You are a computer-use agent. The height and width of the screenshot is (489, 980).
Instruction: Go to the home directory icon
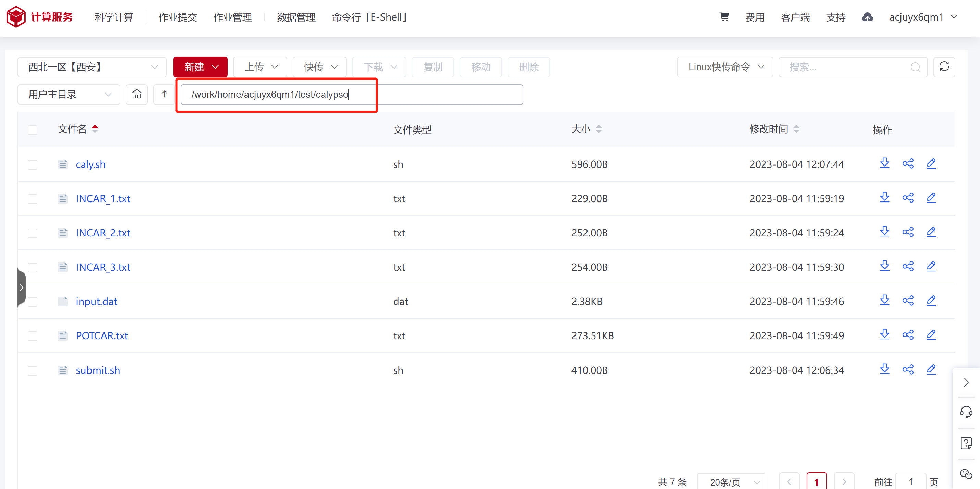(136, 94)
